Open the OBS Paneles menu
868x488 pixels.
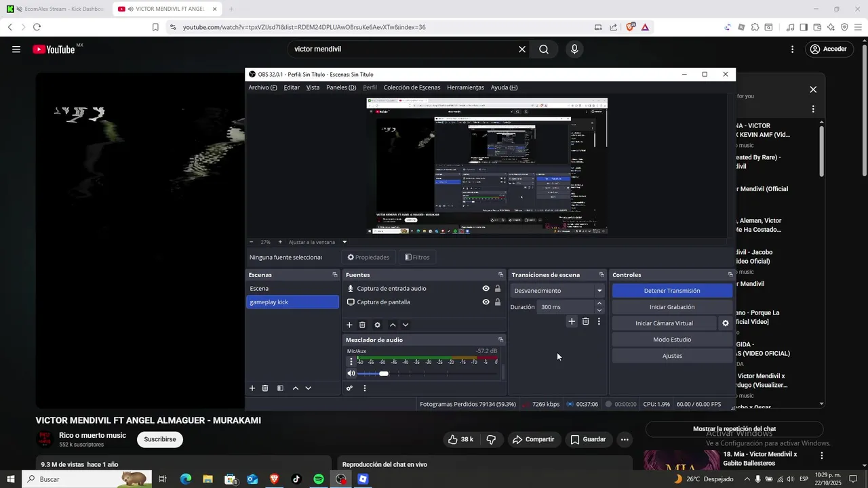click(341, 87)
